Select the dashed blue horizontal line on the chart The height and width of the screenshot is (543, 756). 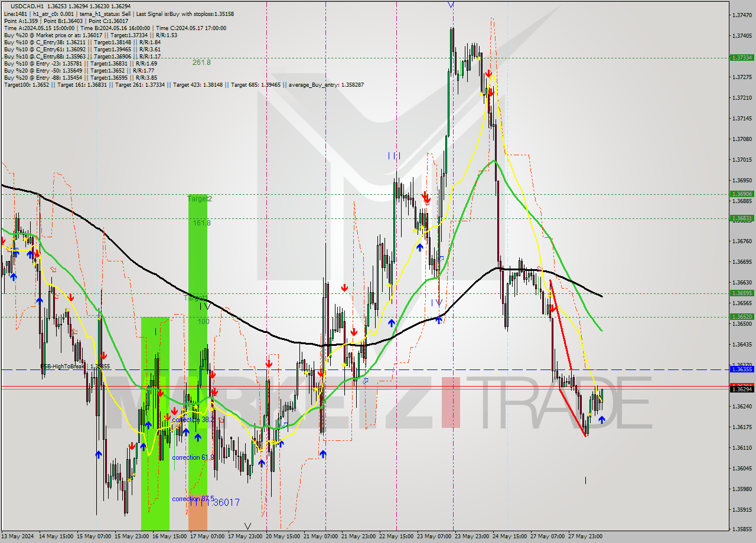click(354, 369)
